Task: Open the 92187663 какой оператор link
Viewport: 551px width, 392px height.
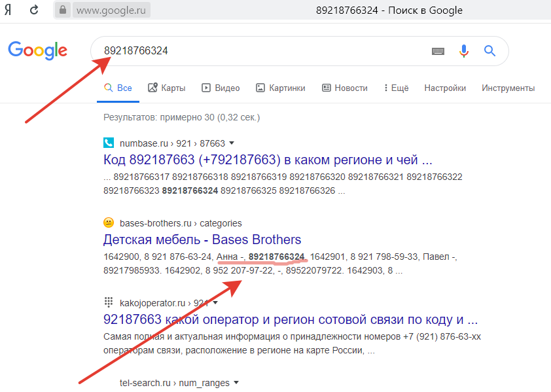Action: click(x=291, y=319)
